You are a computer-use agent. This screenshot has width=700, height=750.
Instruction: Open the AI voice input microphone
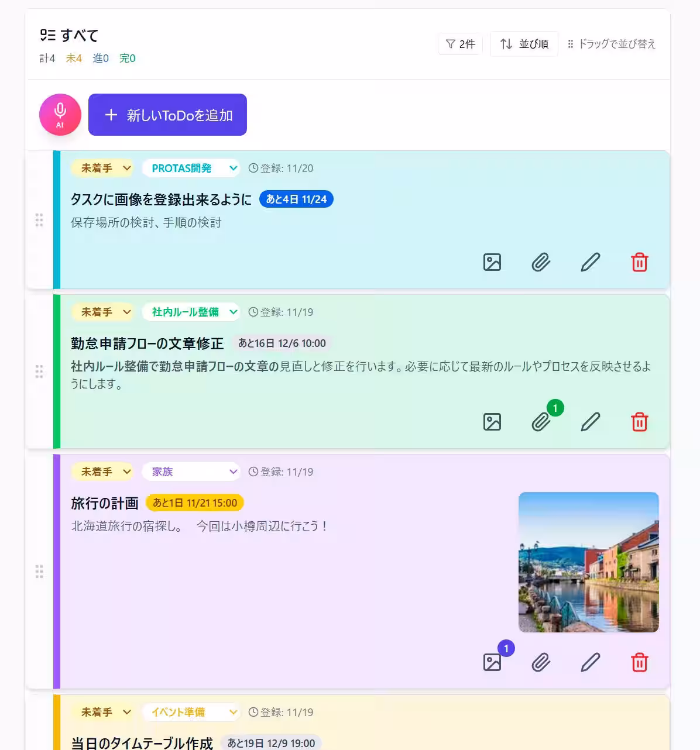[x=60, y=115]
